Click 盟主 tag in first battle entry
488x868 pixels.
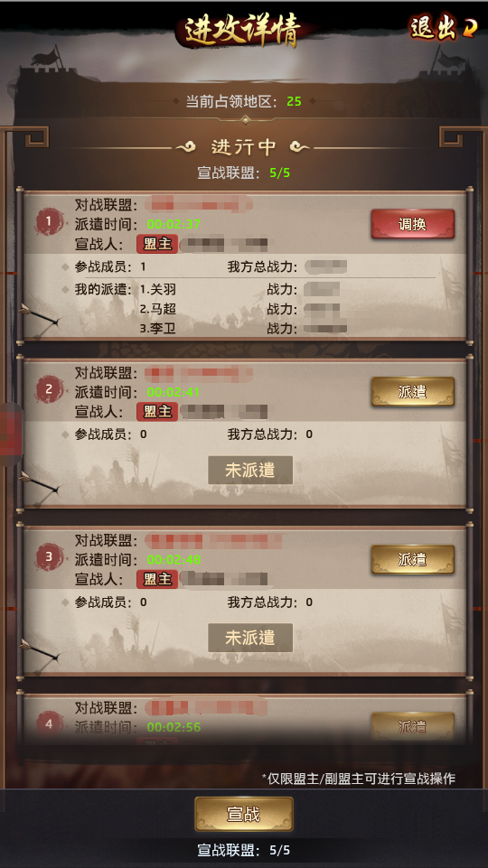click(x=157, y=244)
